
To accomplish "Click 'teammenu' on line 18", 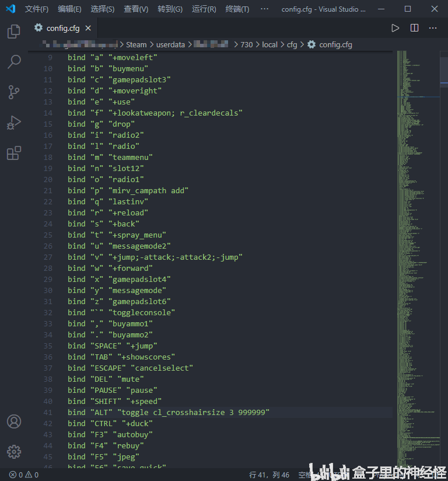I will [130, 158].
